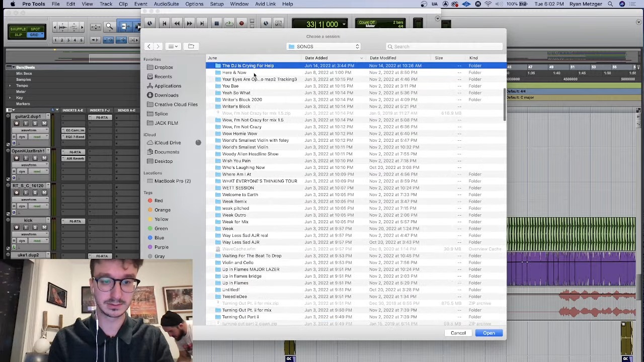644x362 pixels.
Task: Expand the Tempo ruler
Action: (x=10, y=85)
